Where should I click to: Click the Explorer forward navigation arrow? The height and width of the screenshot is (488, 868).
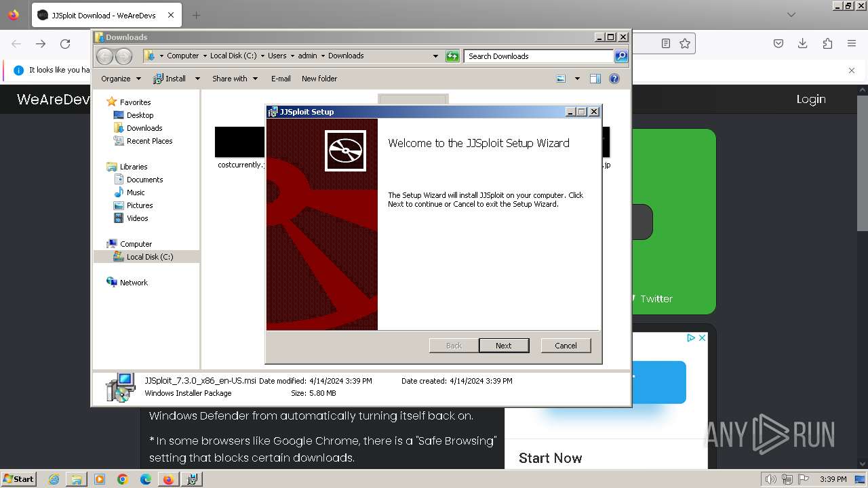(x=124, y=56)
